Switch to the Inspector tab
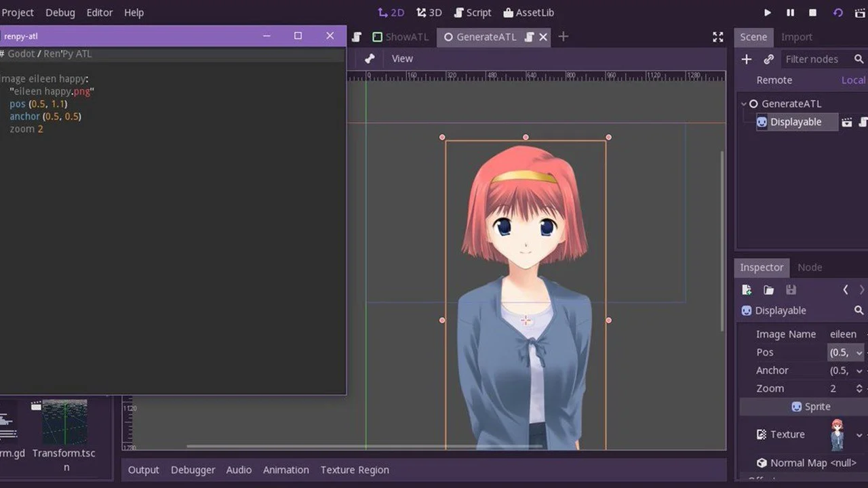Screen dimensions: 868x488 tap(762, 267)
